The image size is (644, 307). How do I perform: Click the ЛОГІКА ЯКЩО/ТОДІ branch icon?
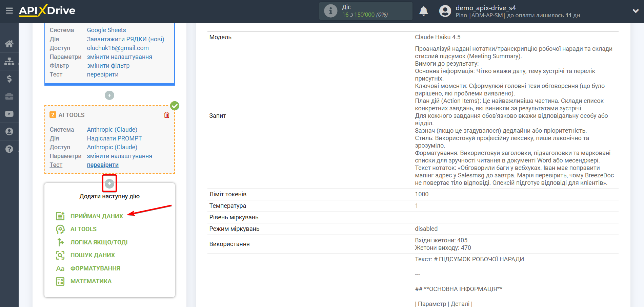pyautogui.click(x=60, y=242)
